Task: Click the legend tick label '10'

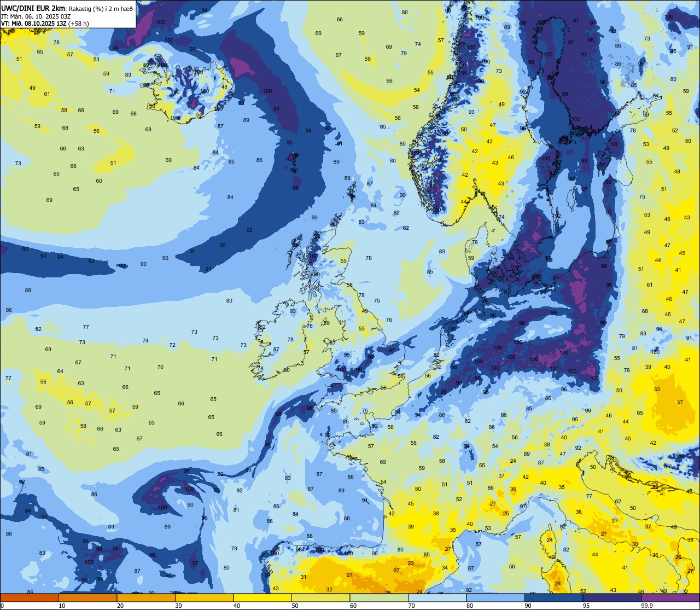Action: point(62,606)
